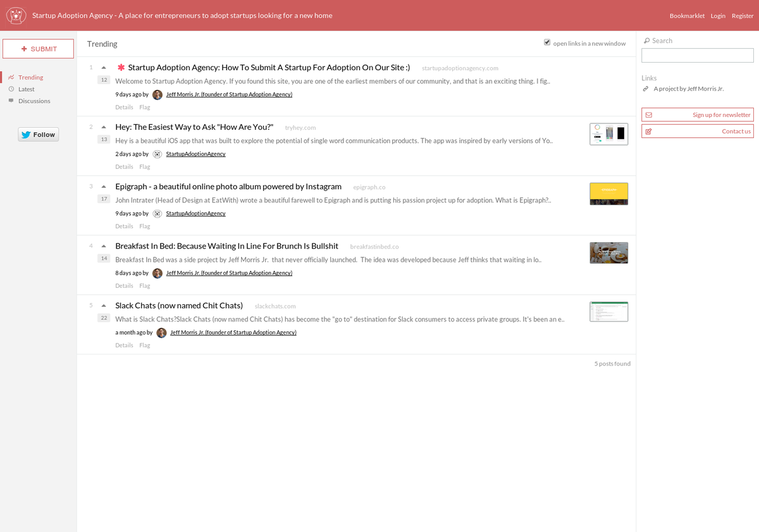
Task: Open the Trending section in sidebar
Action: 30,77
